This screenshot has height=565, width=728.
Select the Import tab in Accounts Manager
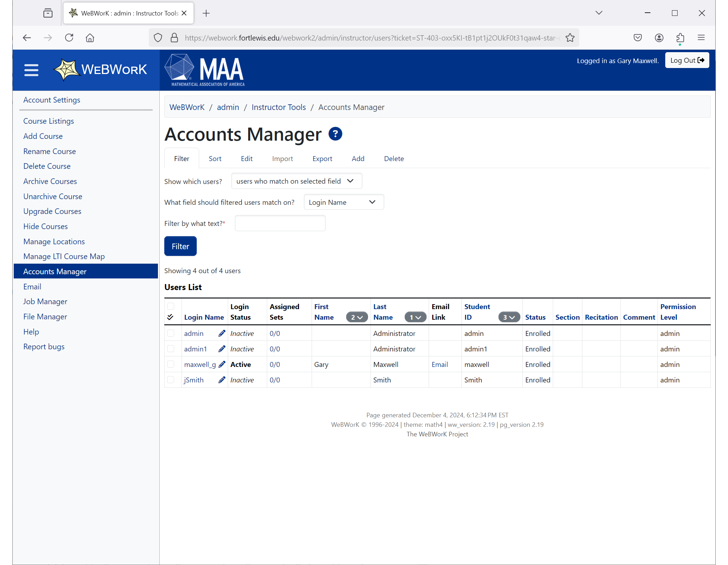pyautogui.click(x=282, y=158)
